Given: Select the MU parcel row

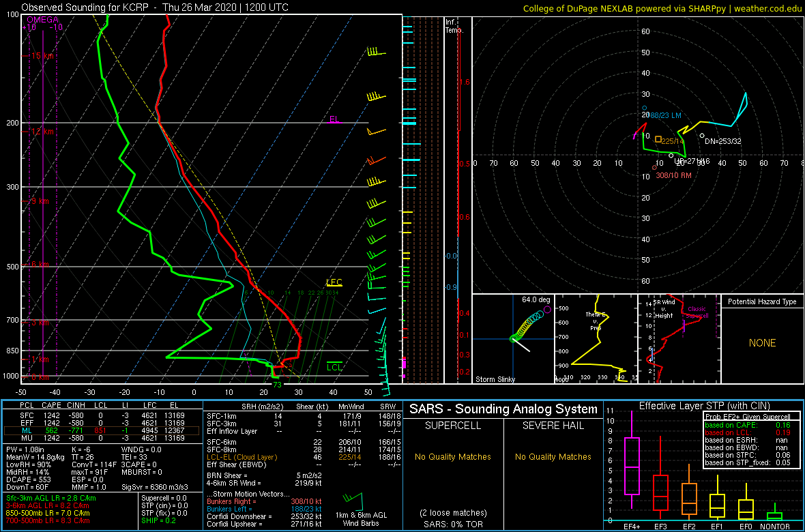Looking at the screenshot, I should pyautogui.click(x=103, y=439).
